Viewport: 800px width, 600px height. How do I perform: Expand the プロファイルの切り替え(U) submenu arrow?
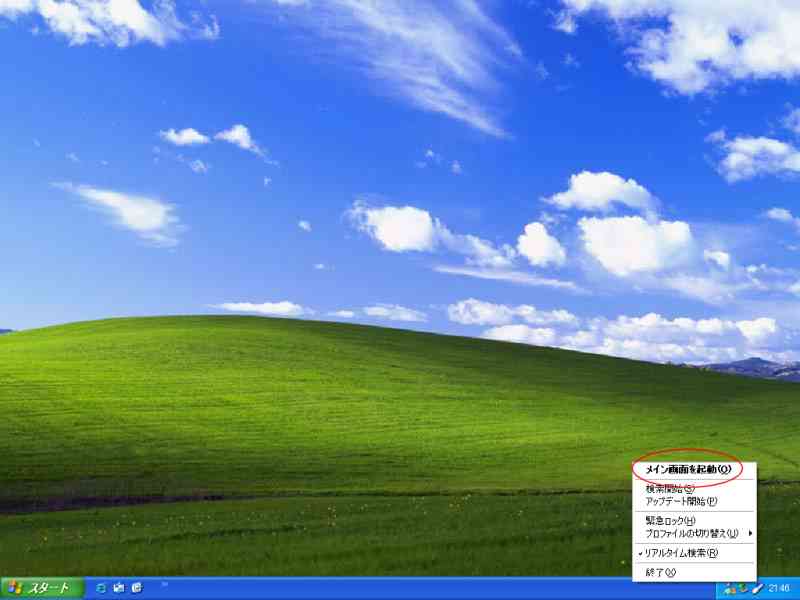750,533
